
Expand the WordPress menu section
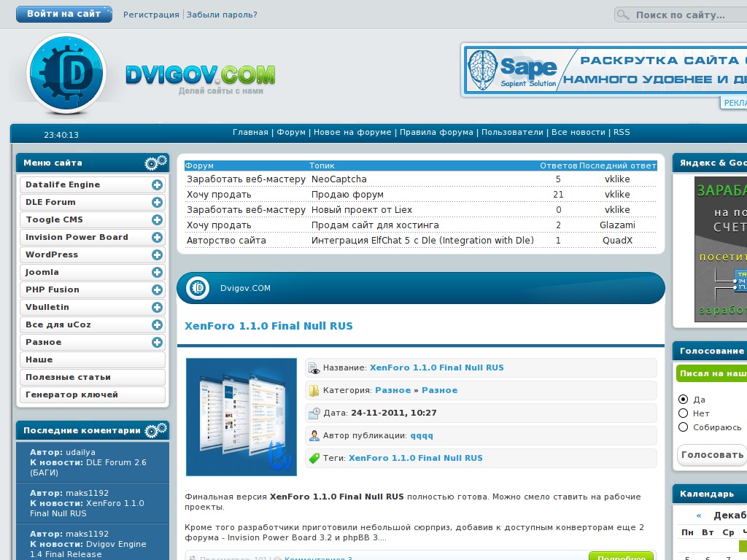tap(157, 255)
